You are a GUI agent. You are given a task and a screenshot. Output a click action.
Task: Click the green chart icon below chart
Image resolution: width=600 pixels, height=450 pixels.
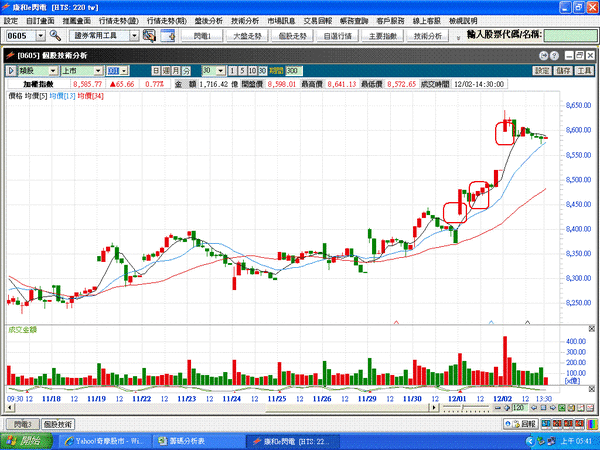point(561,408)
